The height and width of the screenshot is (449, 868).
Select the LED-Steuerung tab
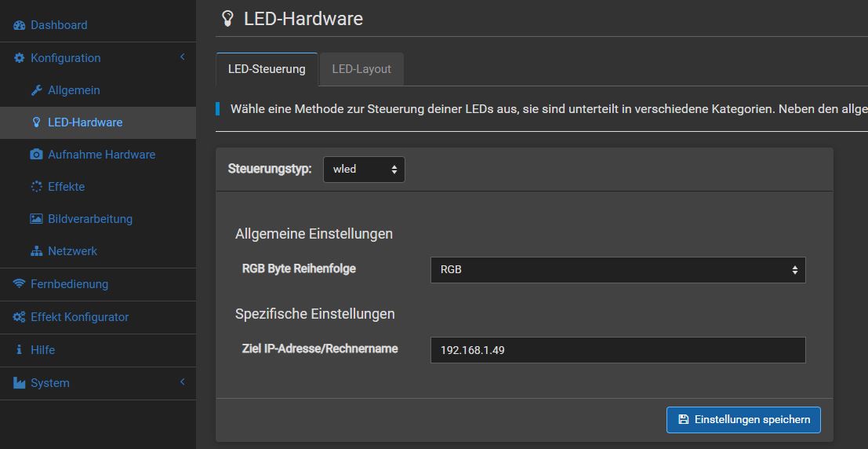click(267, 69)
